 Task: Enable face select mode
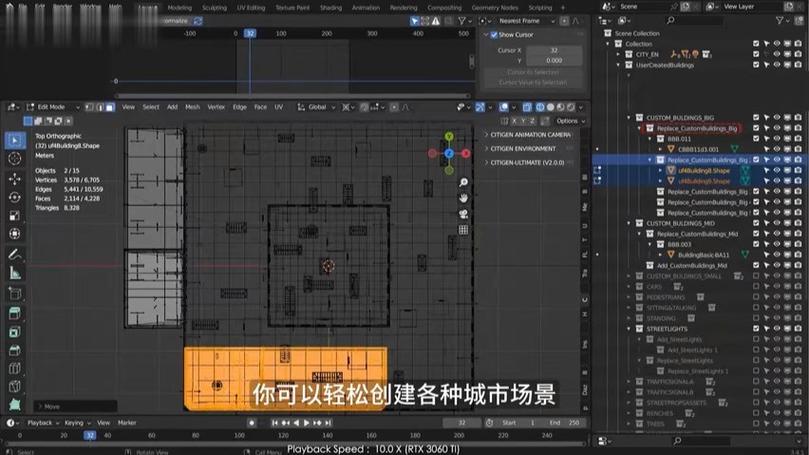tap(110, 107)
